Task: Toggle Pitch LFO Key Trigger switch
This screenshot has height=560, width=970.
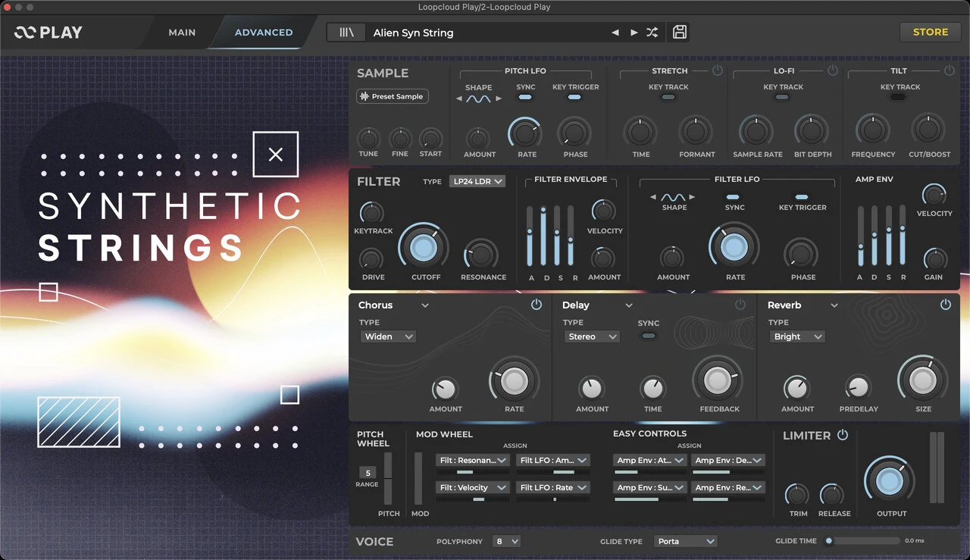Action: 575,97
